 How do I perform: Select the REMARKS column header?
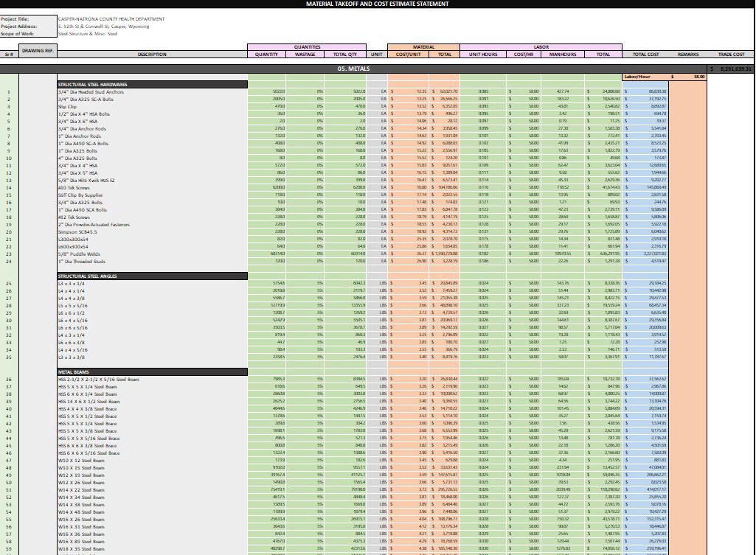click(687, 54)
